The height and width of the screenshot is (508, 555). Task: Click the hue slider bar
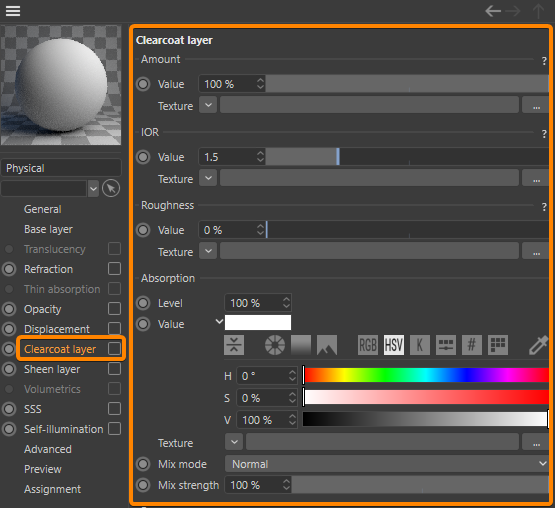click(x=426, y=375)
